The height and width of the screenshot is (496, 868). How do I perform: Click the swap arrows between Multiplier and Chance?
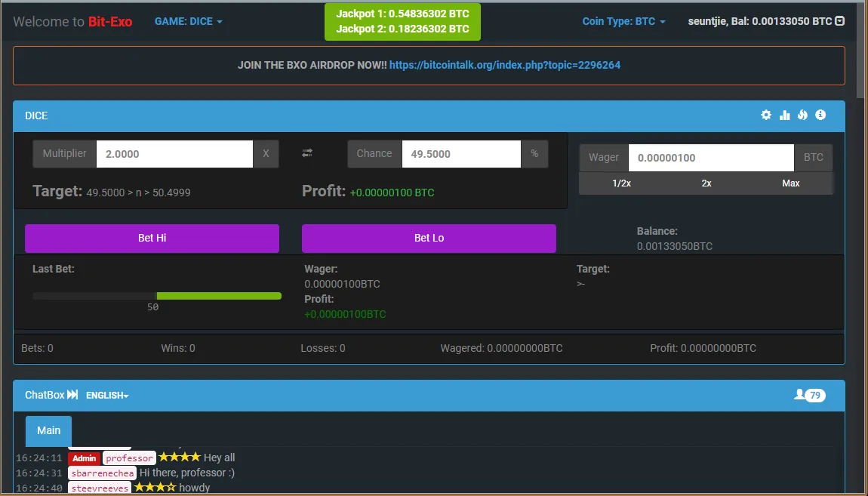pos(307,152)
